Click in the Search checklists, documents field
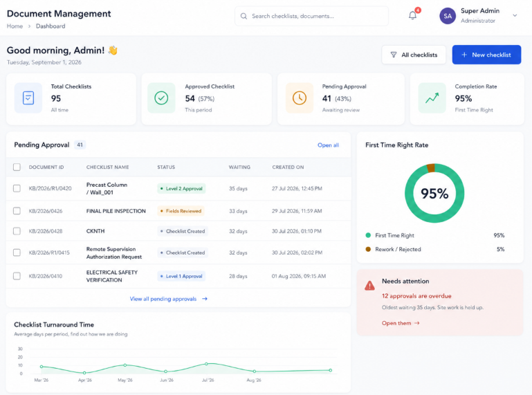532x395 pixels. tap(311, 16)
